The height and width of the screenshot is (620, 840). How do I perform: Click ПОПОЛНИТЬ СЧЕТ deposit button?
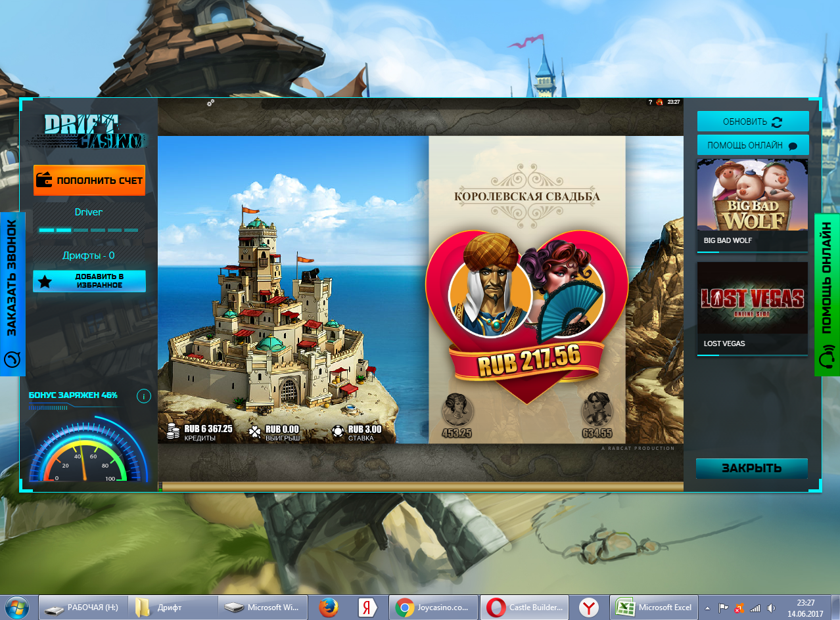tap(89, 180)
